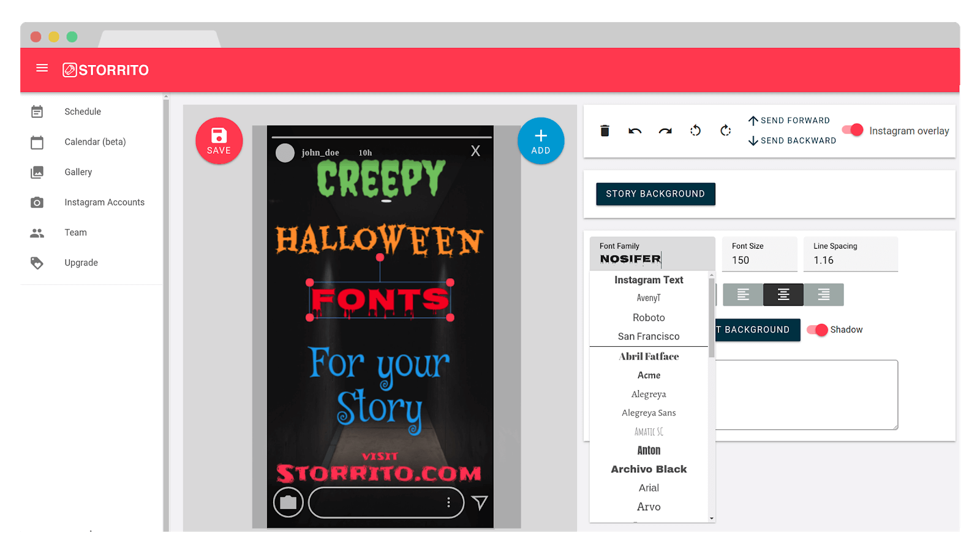Screen dimensions: 980x552
Task: Click the camera icon in story overlay
Action: (x=288, y=503)
